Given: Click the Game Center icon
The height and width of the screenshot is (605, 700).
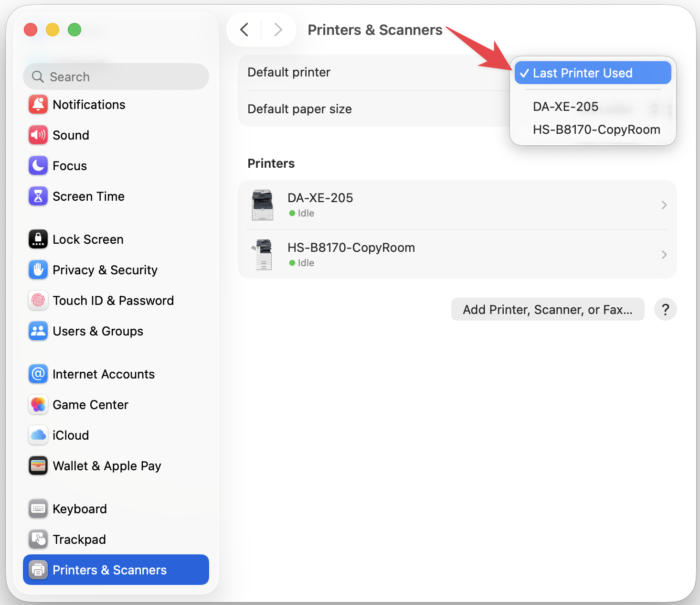Looking at the screenshot, I should (38, 405).
